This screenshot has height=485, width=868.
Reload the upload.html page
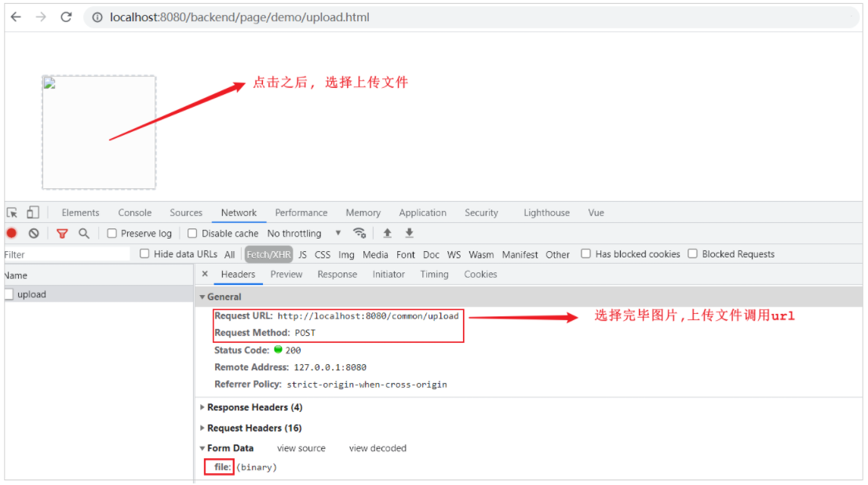tap(67, 17)
